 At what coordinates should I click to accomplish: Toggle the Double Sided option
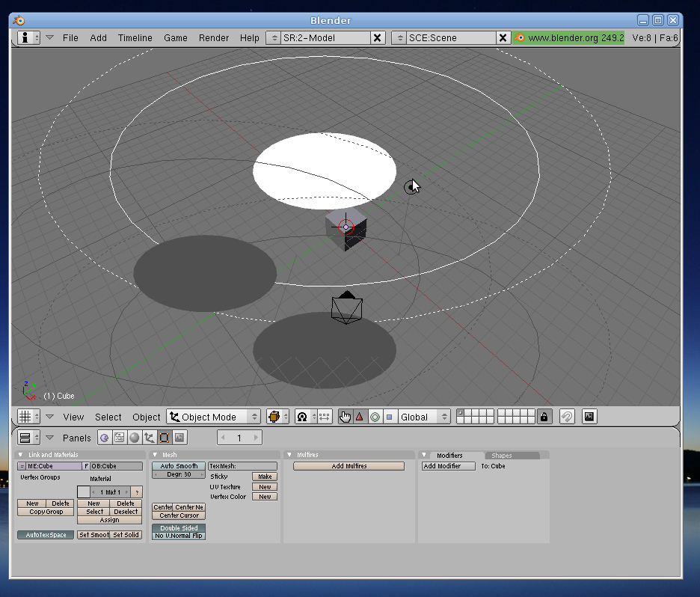click(x=179, y=528)
